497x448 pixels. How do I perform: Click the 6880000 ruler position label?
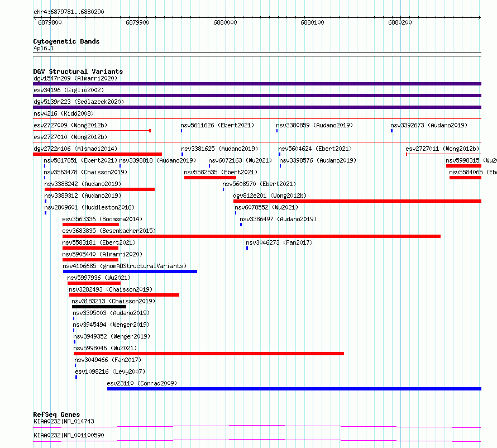pyautogui.click(x=225, y=22)
